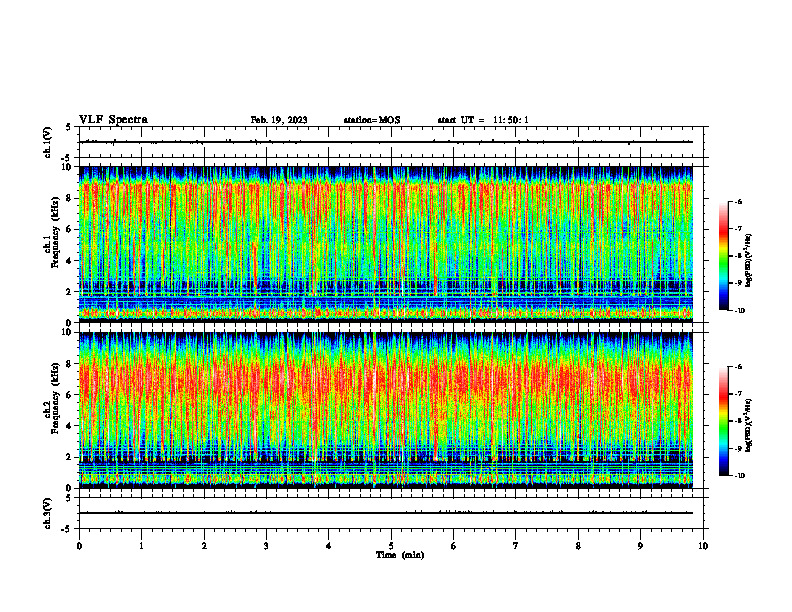Click the "8" kHz tick on ch.1 frequency axis
The width and height of the screenshot is (792, 612).
(69, 198)
